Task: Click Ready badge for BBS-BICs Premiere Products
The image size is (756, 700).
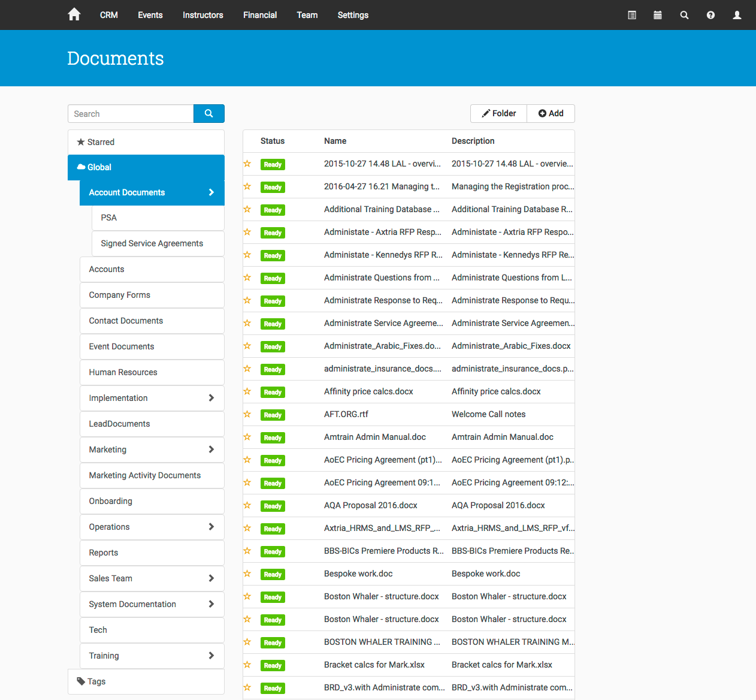Action: point(273,551)
